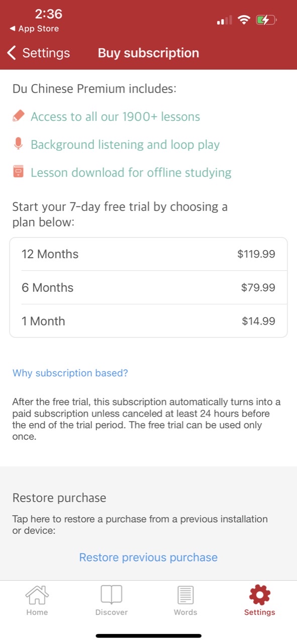The width and height of the screenshot is (297, 644).
Task: Tap the microphone icon for background listening
Action: click(19, 144)
